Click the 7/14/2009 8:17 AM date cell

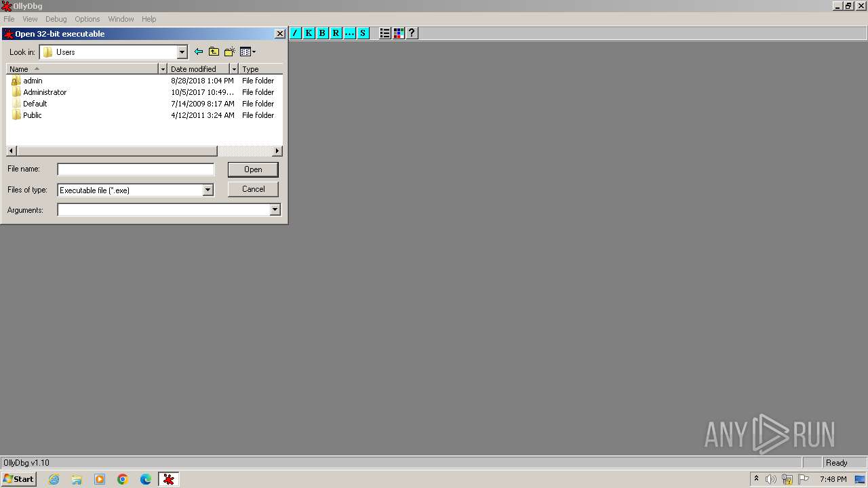click(x=202, y=104)
